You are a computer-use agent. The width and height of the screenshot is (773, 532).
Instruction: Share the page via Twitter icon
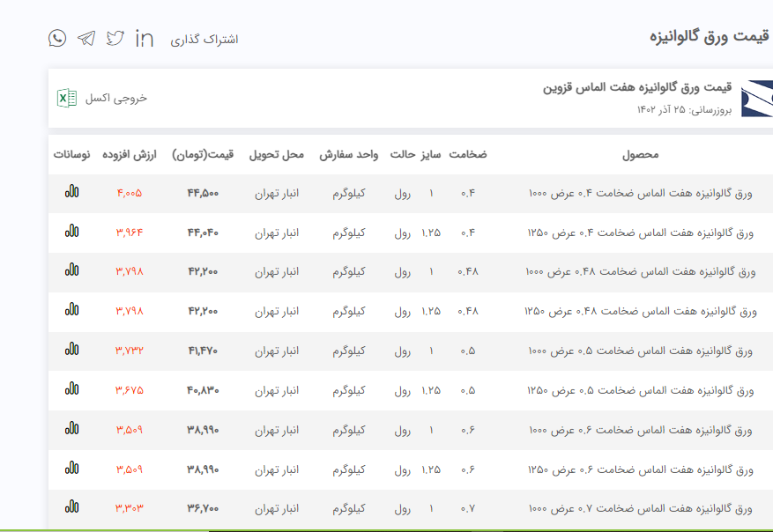point(115,38)
